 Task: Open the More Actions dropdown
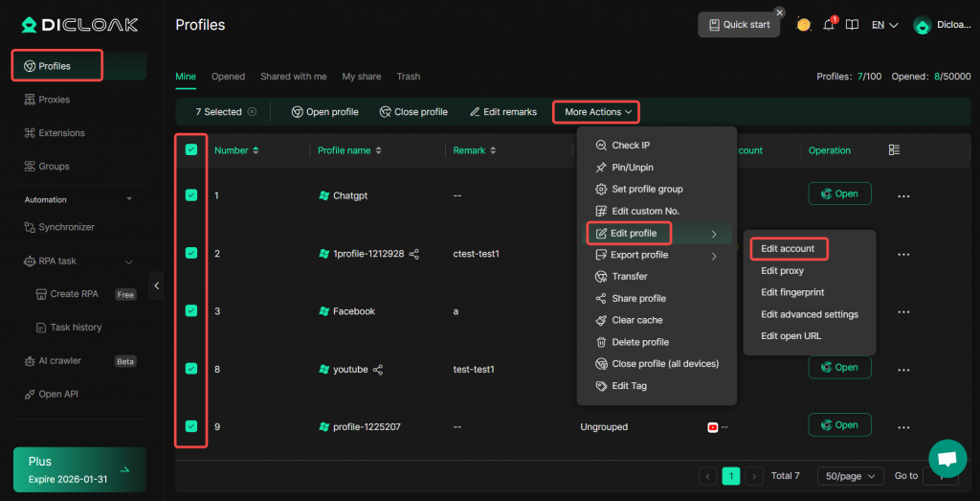click(597, 112)
